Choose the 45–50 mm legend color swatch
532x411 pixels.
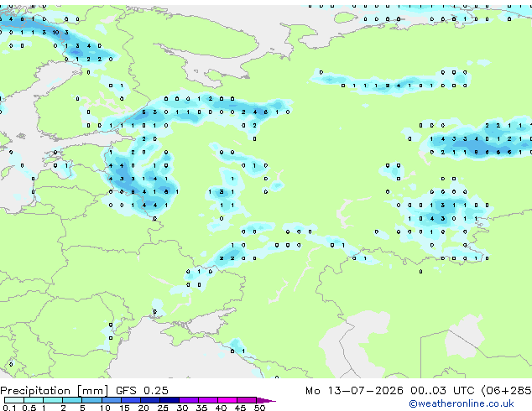pos(247,400)
